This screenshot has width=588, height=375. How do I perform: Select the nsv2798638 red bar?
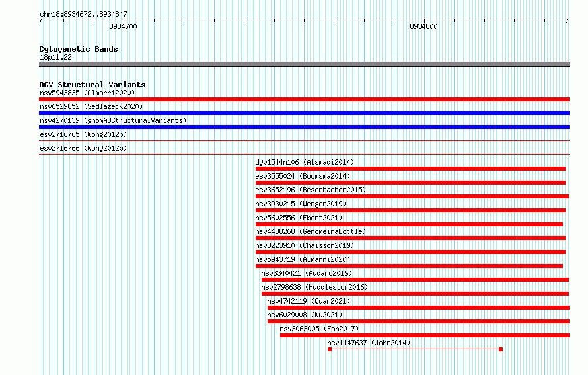click(415, 294)
